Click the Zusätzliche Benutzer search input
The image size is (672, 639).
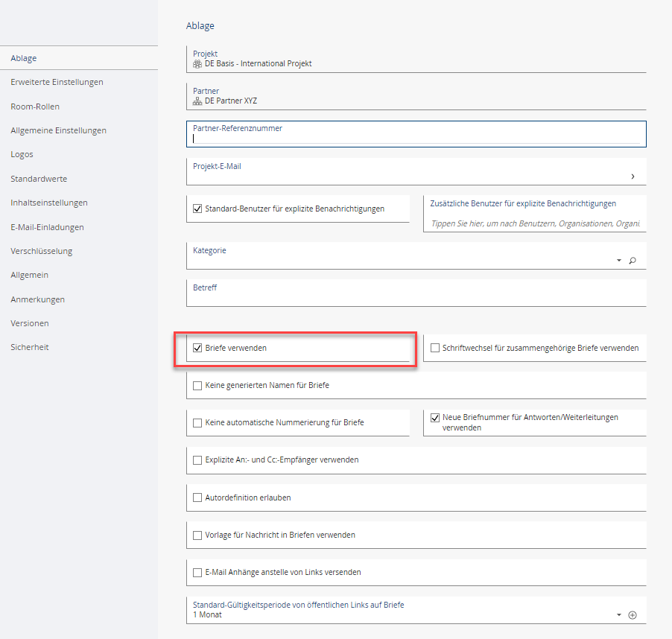[x=535, y=223]
